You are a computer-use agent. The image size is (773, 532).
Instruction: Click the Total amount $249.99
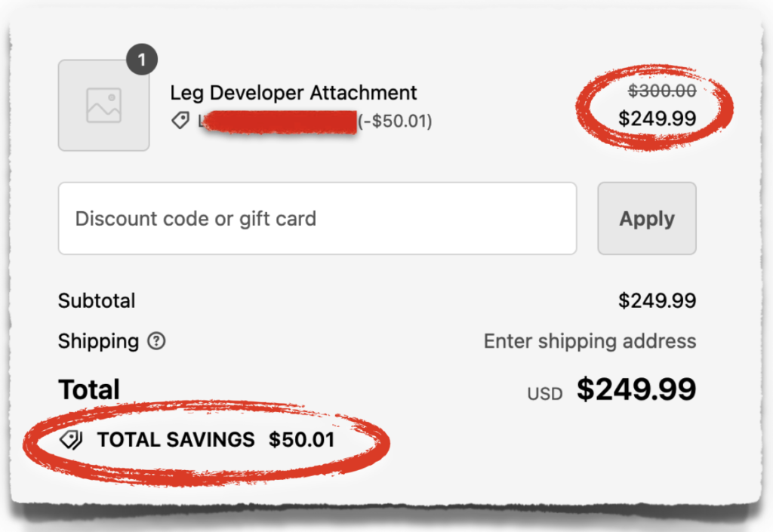point(636,389)
